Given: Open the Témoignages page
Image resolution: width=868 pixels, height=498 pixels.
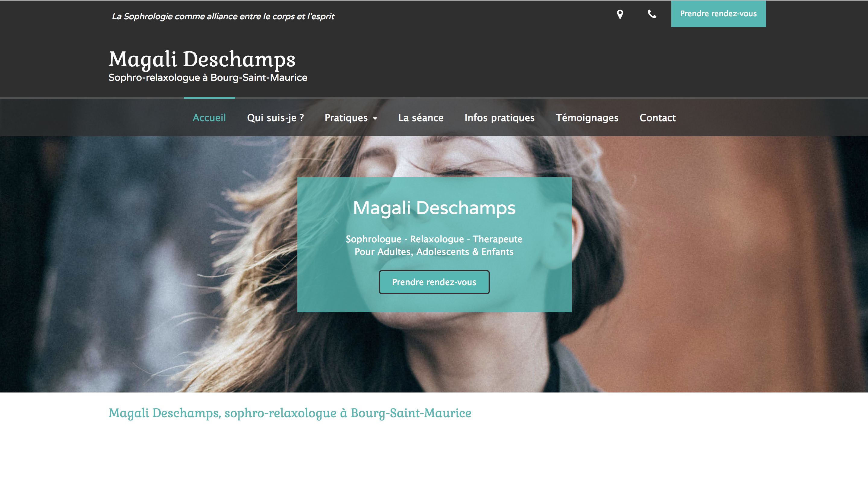Looking at the screenshot, I should (587, 118).
